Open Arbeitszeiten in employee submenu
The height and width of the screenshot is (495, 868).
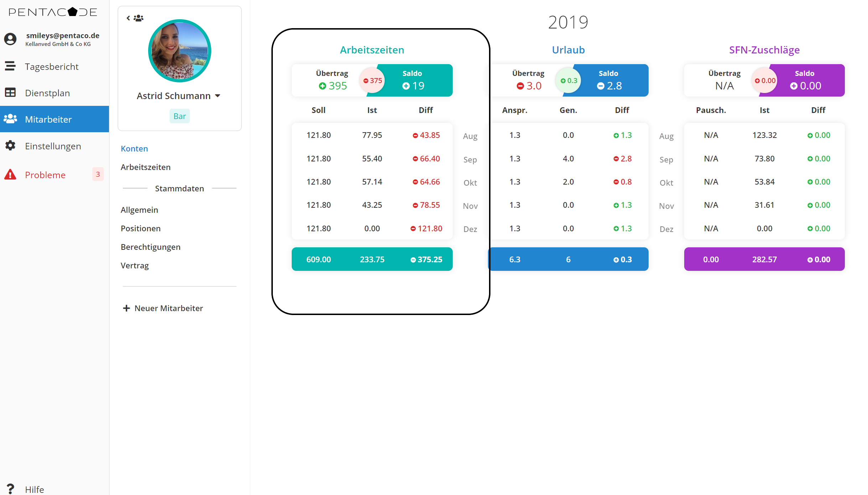tap(145, 167)
